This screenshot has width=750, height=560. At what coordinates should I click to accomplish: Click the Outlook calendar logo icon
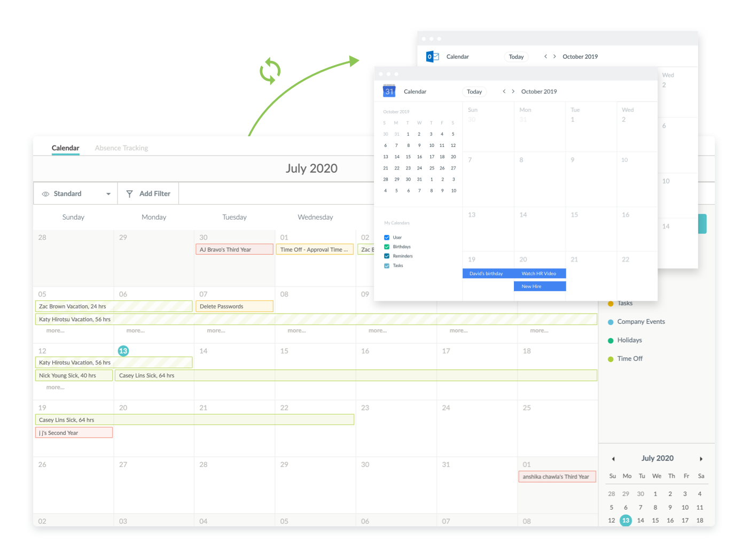click(x=432, y=57)
